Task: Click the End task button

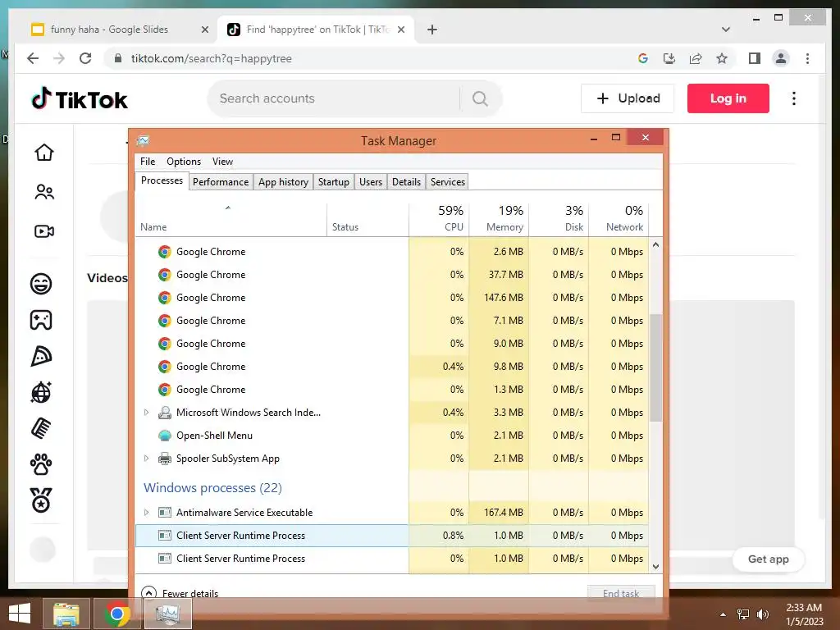Action: [621, 593]
